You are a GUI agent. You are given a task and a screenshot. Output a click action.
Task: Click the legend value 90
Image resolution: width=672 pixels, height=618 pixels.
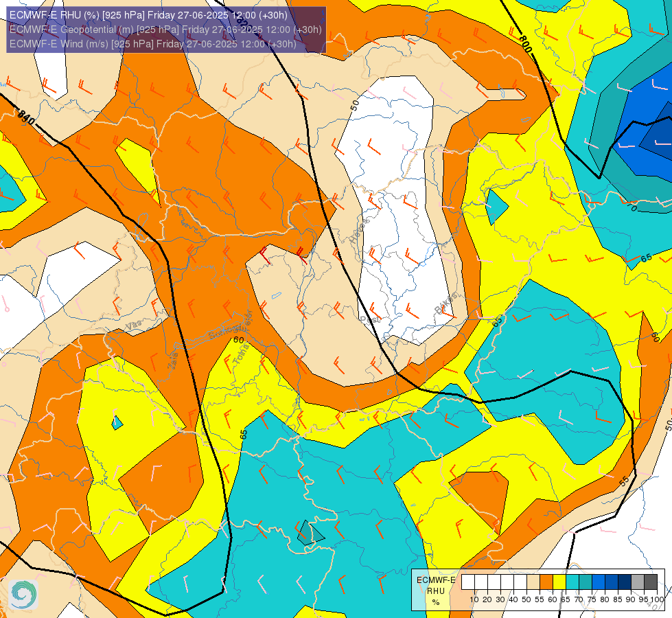click(630, 599)
